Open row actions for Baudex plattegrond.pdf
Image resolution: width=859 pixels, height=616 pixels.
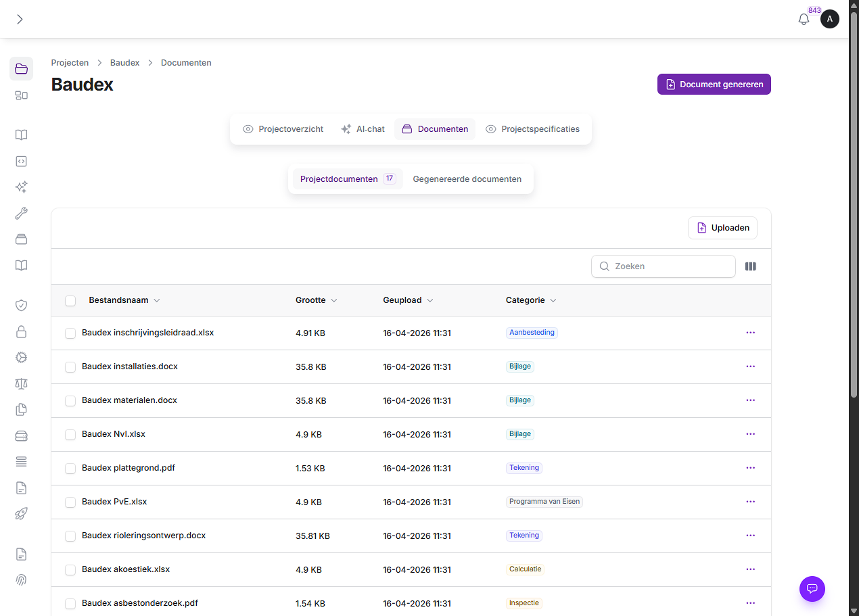point(750,468)
